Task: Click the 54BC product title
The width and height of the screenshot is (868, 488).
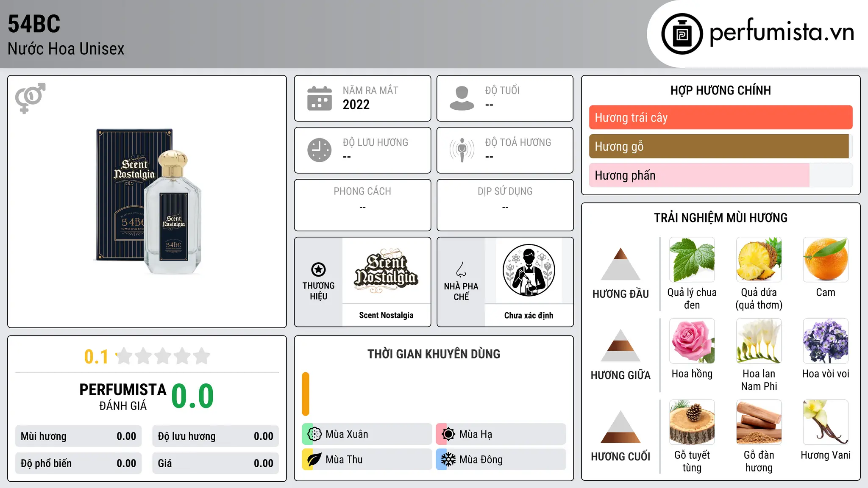Action: pos(34,24)
